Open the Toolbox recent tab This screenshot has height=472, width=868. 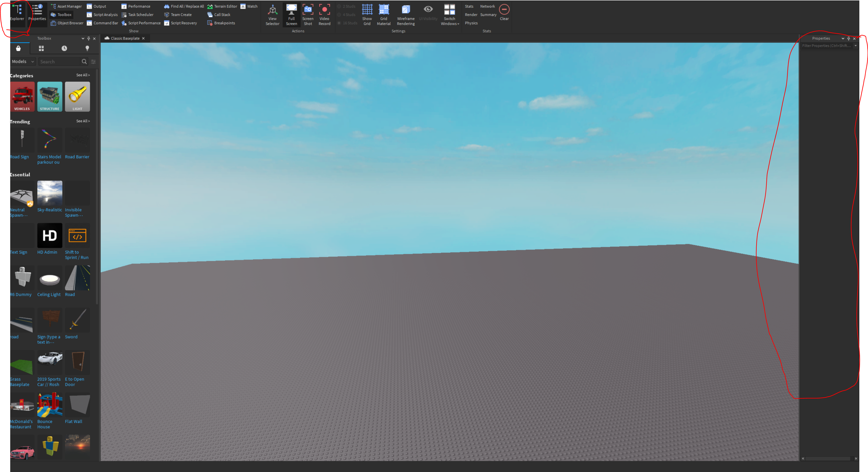click(x=64, y=48)
